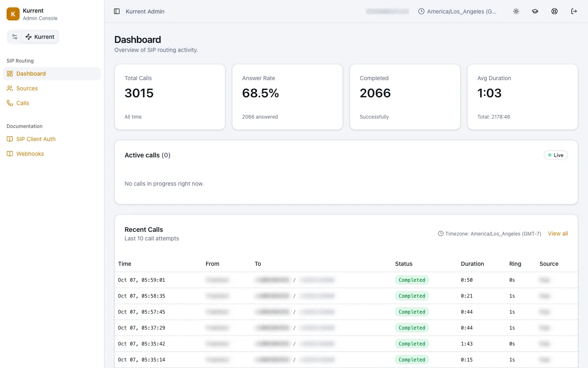Click duration 1:43 in the 05:35:42 row
The height and width of the screenshot is (368, 588).
[467, 344]
